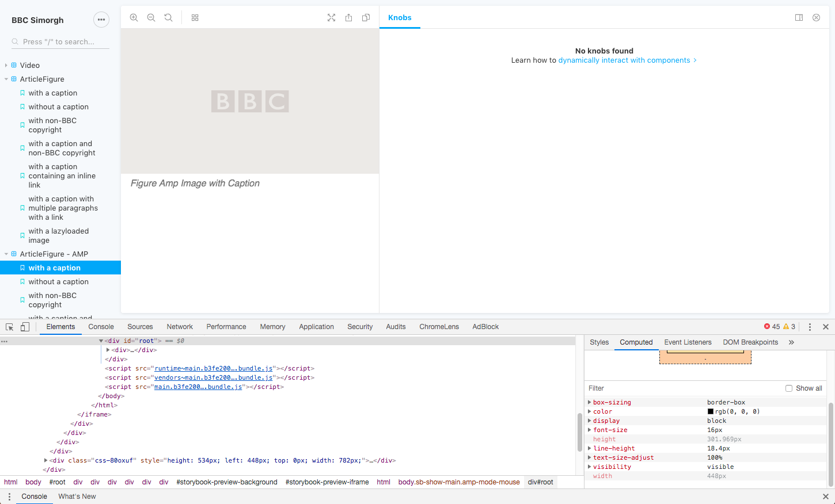Open the DevTools customization menu

[810, 326]
